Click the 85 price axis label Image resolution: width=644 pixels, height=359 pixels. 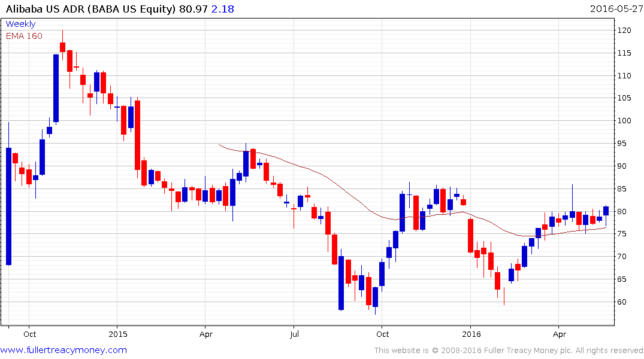coord(622,189)
